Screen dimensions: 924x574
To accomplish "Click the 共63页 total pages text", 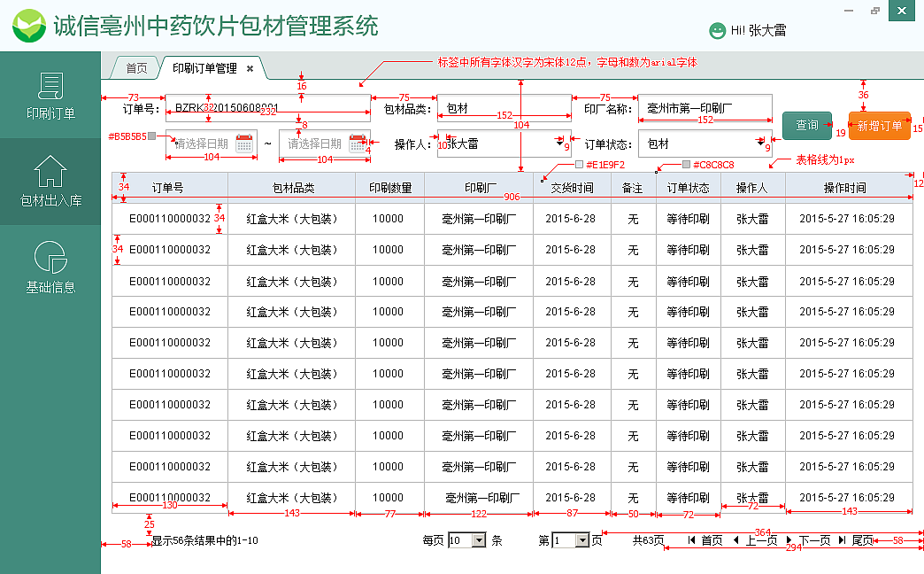I will point(648,539).
